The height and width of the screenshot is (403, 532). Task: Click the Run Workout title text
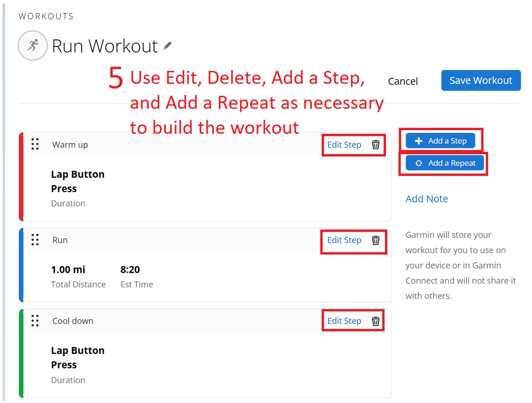click(105, 46)
